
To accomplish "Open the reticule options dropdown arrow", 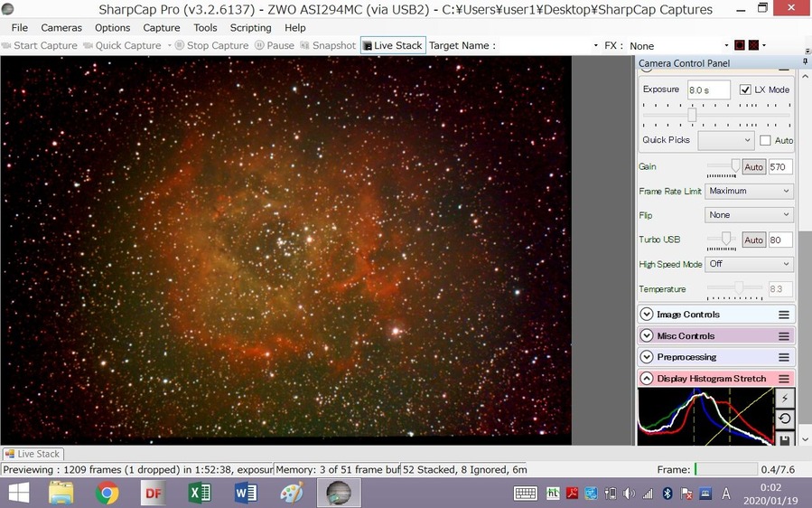I will pyautogui.click(x=764, y=45).
